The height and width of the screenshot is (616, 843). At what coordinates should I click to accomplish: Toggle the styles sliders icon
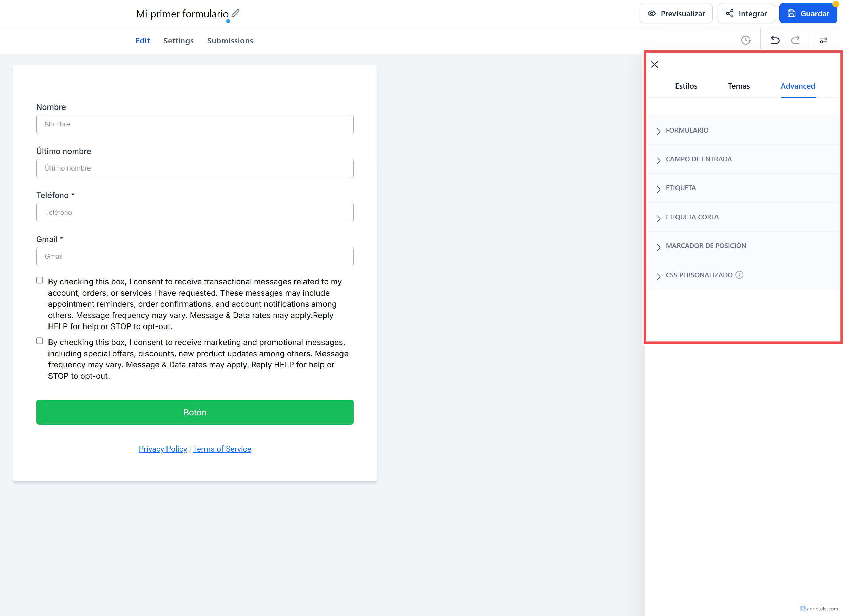pos(824,40)
